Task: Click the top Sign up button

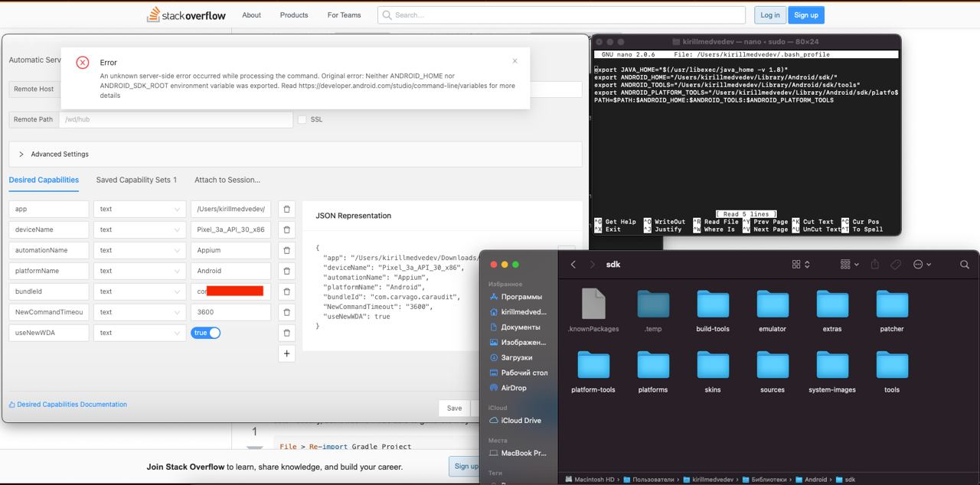Action: [x=806, y=15]
